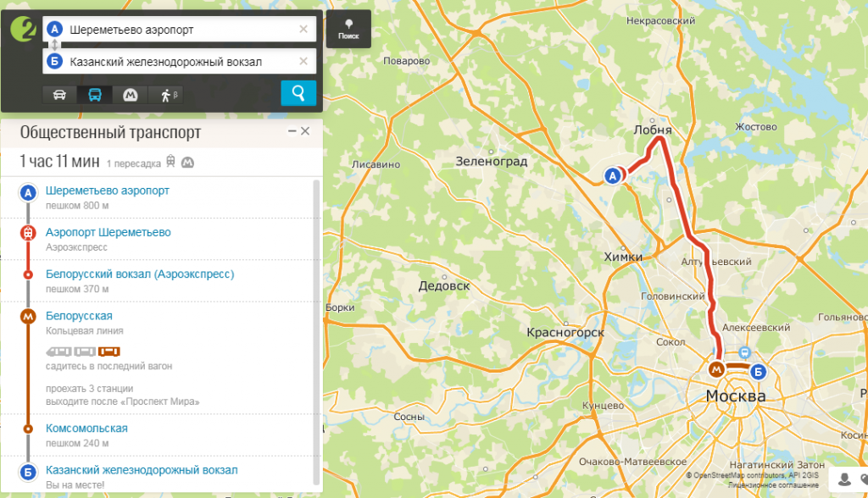Clear the Казанский вокзал destination field
Image resolution: width=868 pixels, height=498 pixels.
[303, 61]
